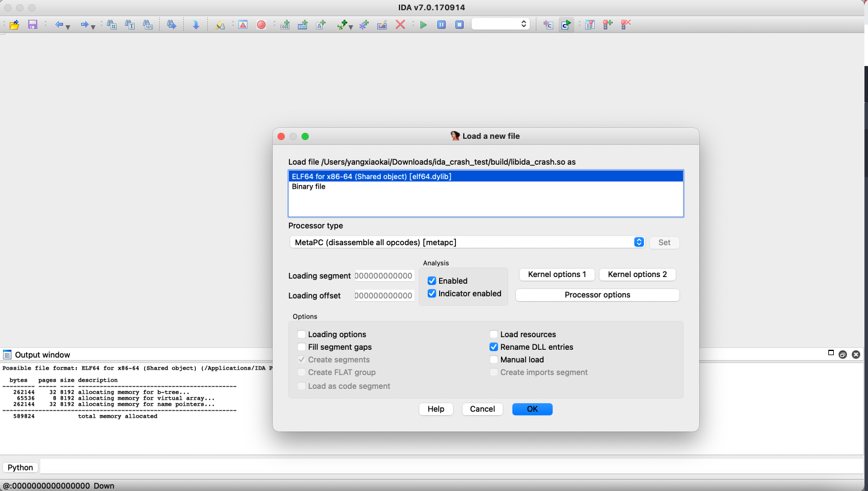Click the Output window title icon

(x=7, y=355)
